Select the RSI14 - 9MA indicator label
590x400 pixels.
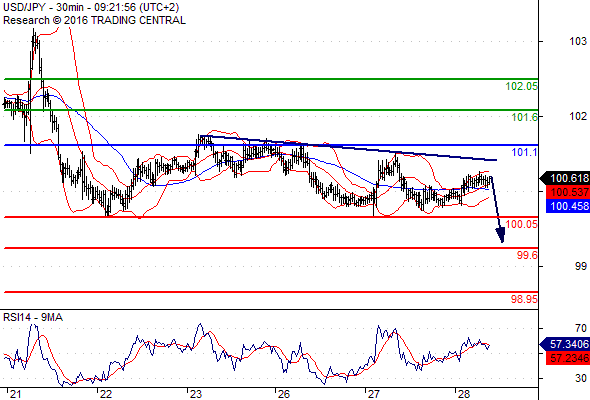click(x=33, y=318)
